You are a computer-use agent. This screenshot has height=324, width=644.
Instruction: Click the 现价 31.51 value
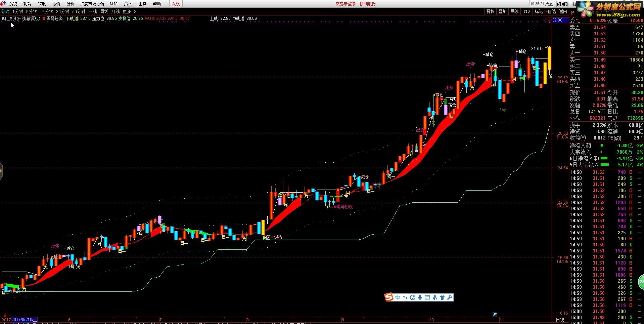599,92
